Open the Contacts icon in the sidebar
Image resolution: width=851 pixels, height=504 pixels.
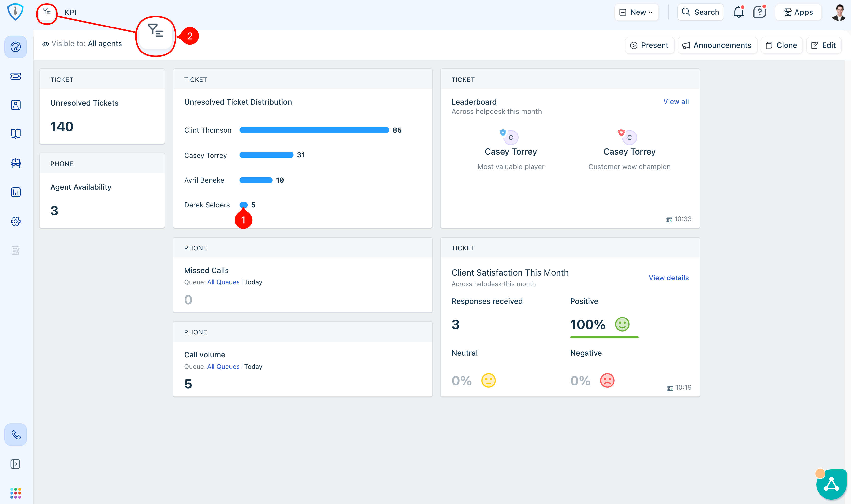tap(16, 105)
